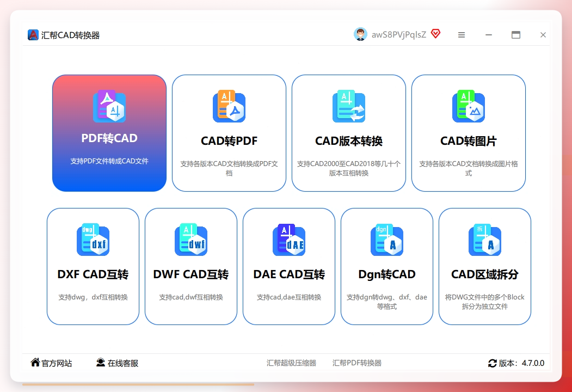This screenshot has width=572, height=392.
Task: Choose the CAD版本转换 title
Action: 349,141
